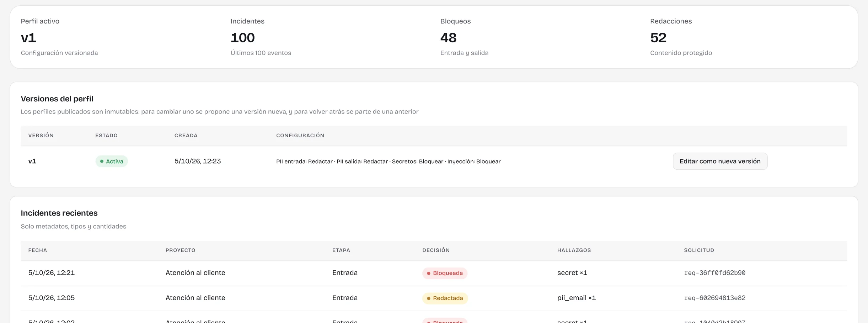Click the Incidentes count 100
Viewport: 868px width, 323px height.
tap(243, 38)
